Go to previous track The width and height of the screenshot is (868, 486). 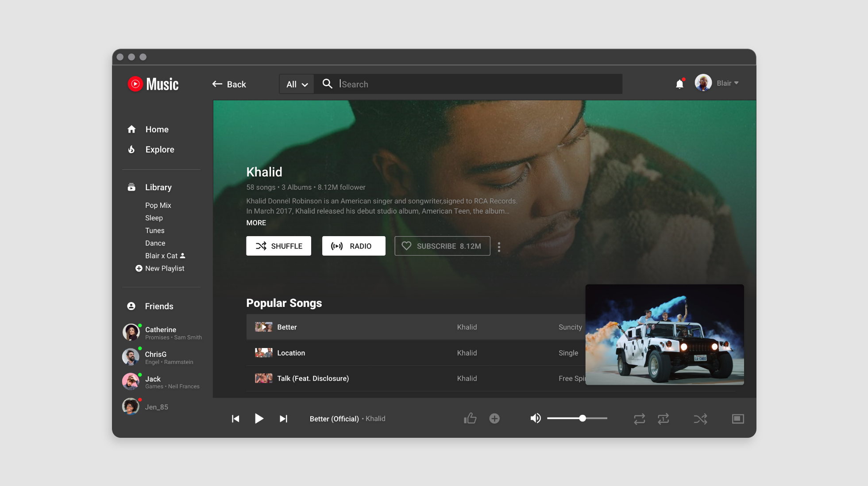point(235,418)
